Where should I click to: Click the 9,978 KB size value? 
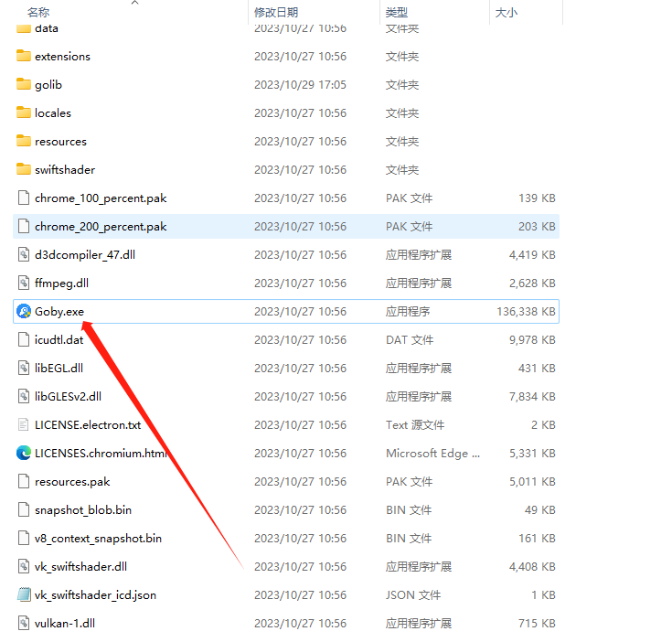[532, 340]
